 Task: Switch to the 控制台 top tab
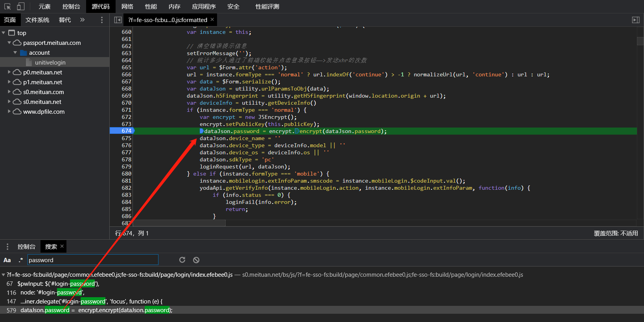tap(71, 6)
